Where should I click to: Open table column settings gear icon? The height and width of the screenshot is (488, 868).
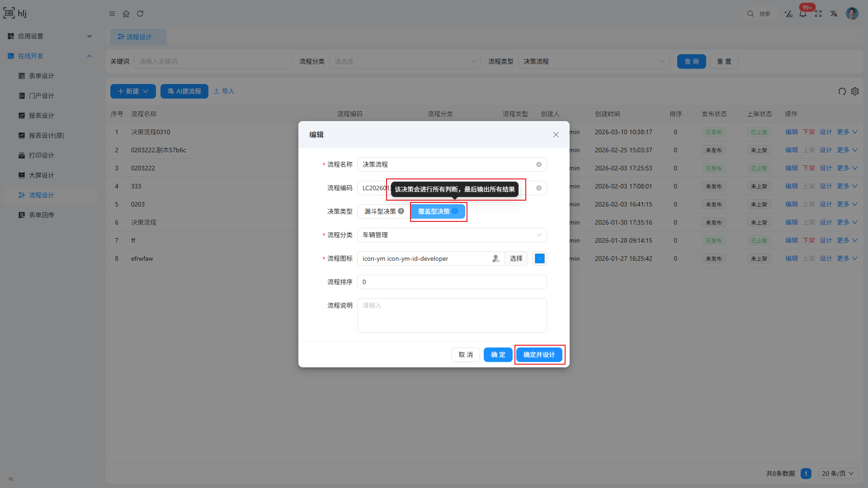(855, 91)
